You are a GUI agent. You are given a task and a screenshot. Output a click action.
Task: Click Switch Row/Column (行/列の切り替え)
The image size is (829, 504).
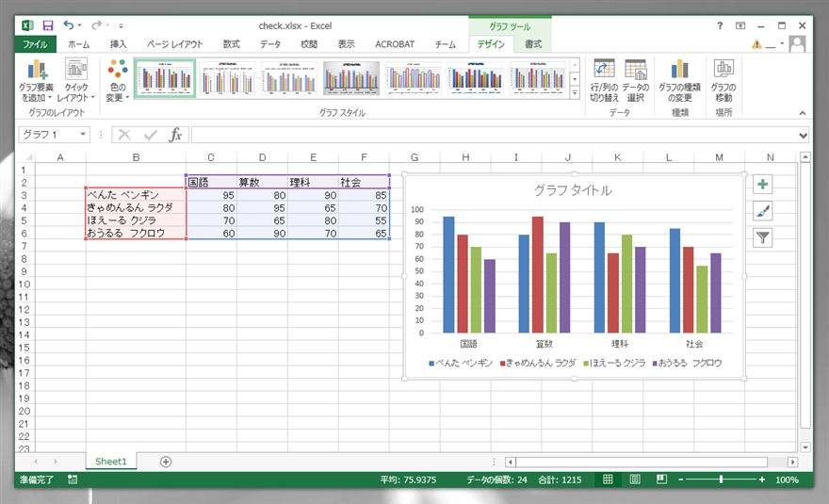click(604, 80)
